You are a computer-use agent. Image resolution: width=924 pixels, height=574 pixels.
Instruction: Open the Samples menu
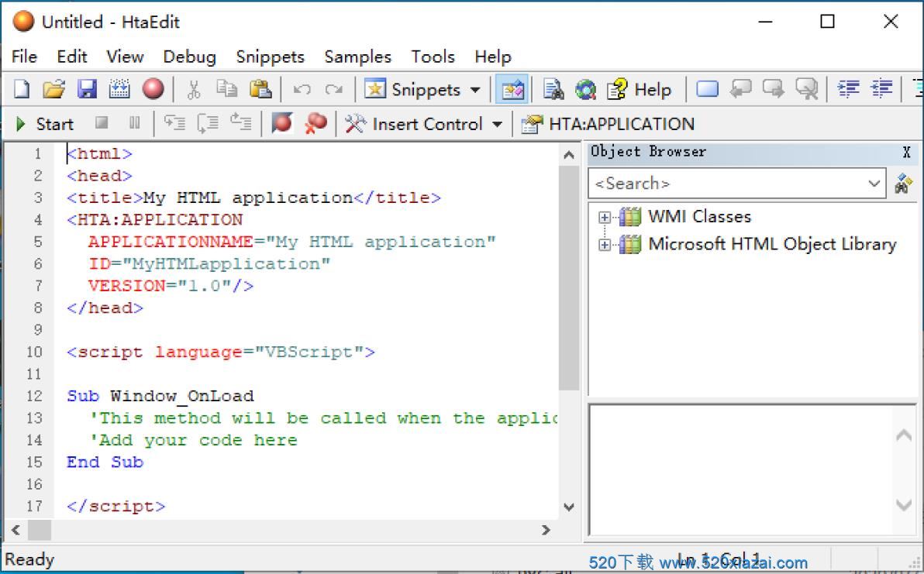click(x=357, y=57)
